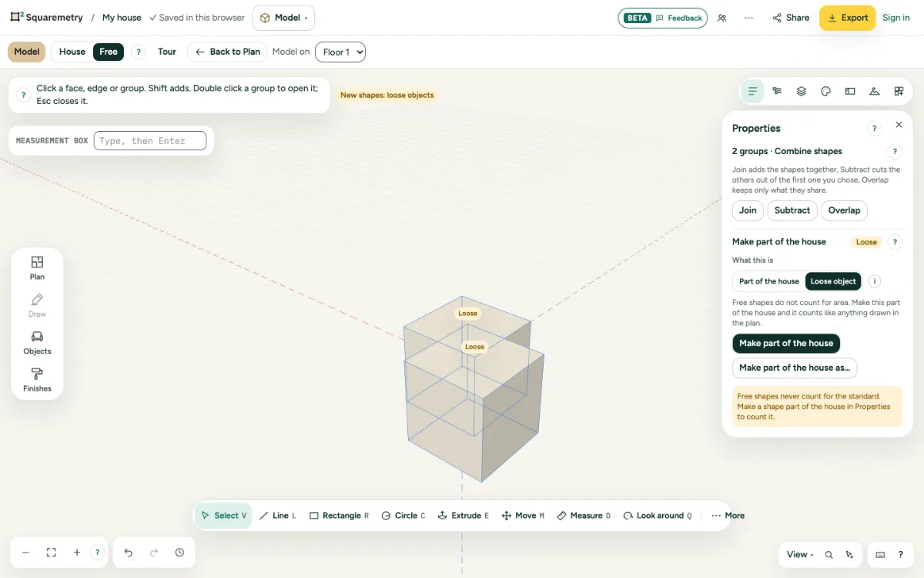924x578 pixels.
Task: Choose the Move tool
Action: tap(523, 516)
